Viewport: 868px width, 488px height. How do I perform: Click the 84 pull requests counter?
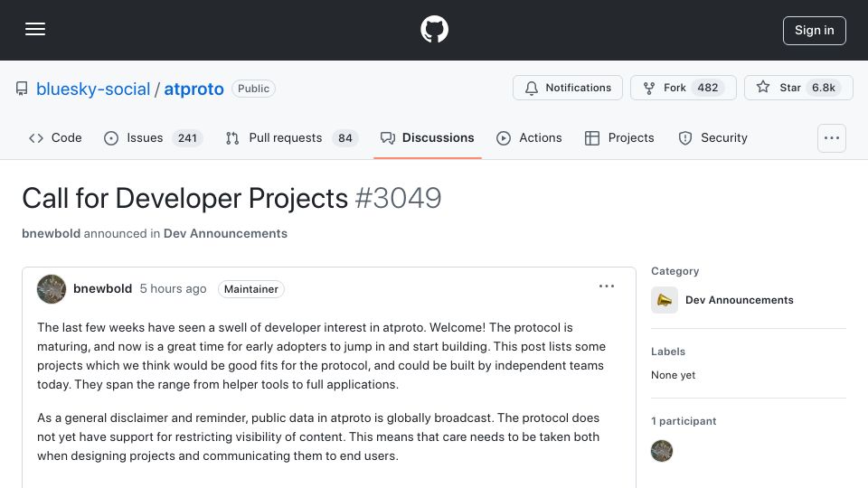(x=344, y=137)
